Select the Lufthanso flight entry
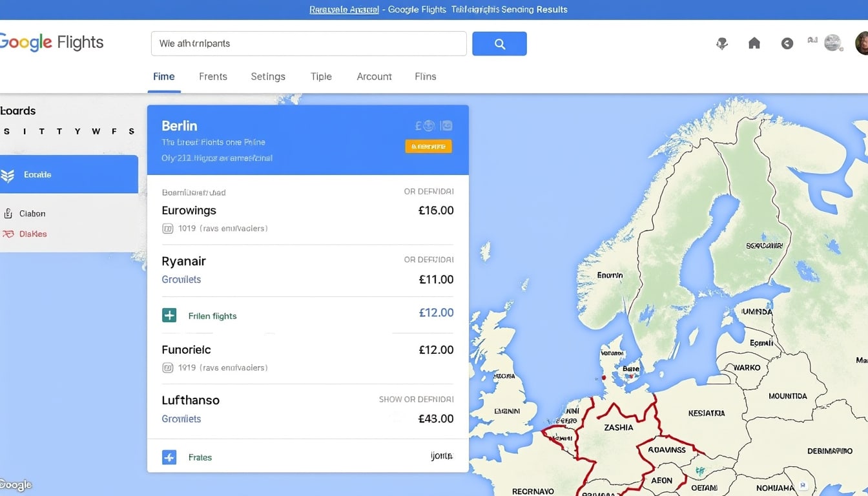868x496 pixels. coord(307,409)
